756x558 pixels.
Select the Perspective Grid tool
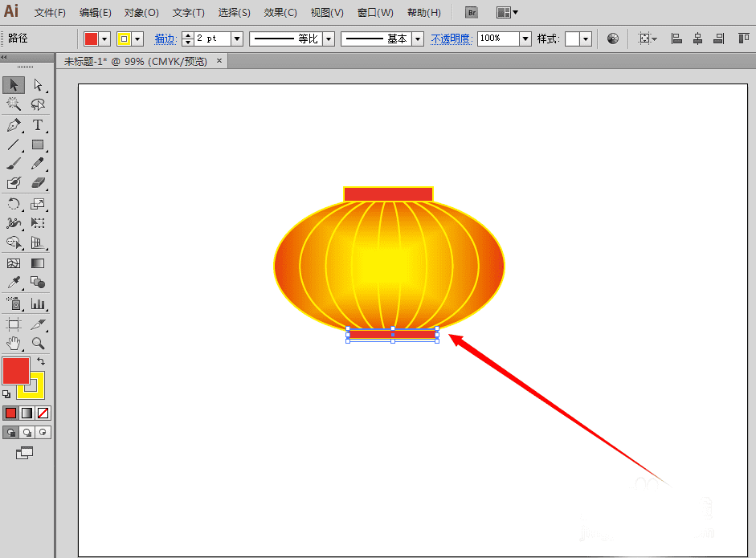point(38,242)
